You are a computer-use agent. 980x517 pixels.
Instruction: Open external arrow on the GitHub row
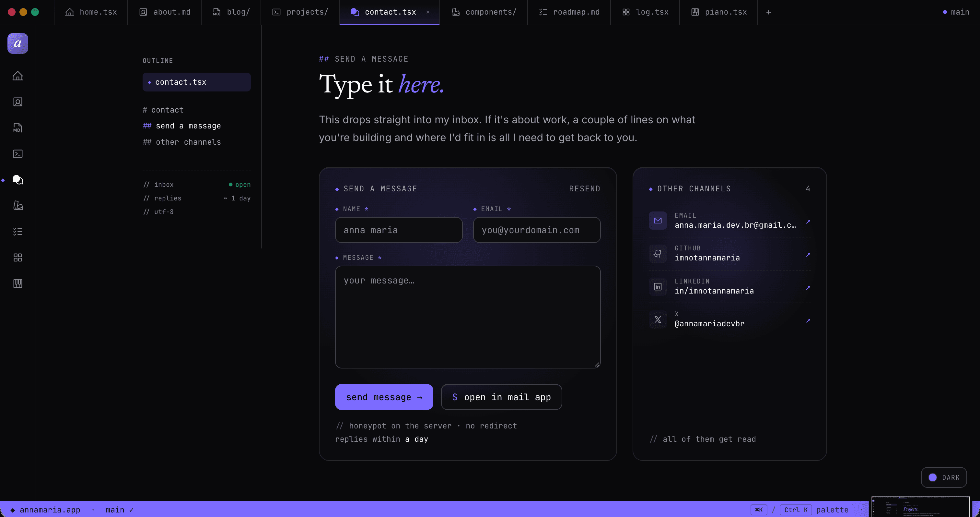coord(808,255)
